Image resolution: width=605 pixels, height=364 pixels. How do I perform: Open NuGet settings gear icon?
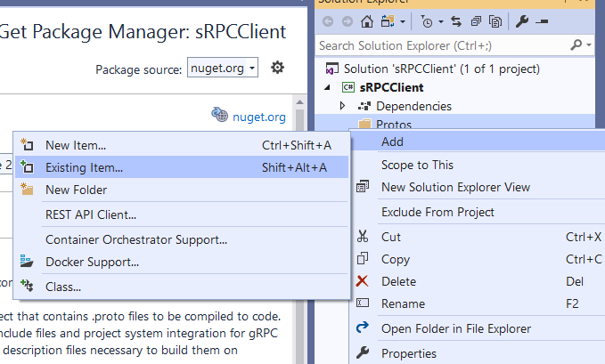pyautogui.click(x=277, y=68)
